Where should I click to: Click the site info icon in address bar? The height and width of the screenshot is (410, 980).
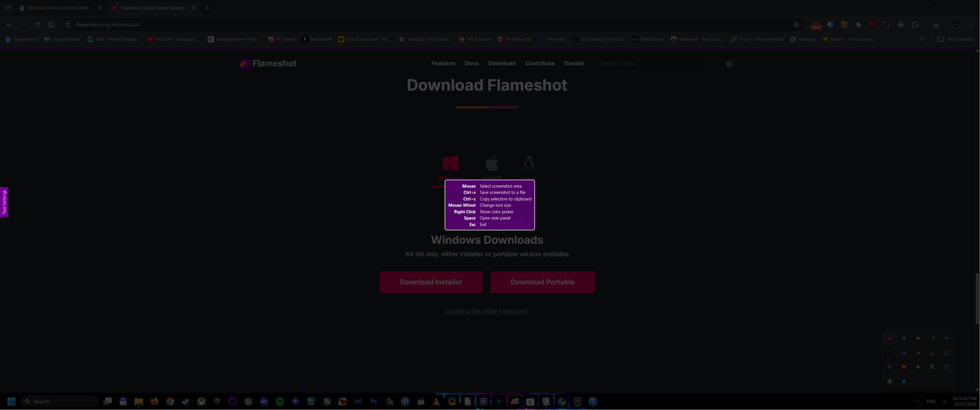tap(68, 25)
